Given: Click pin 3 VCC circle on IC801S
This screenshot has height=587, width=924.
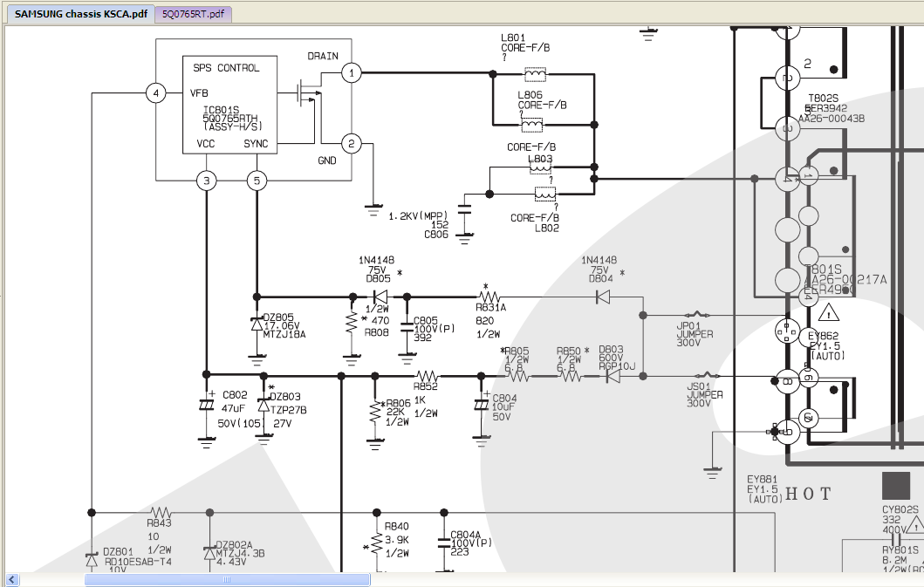Looking at the screenshot, I should (x=206, y=181).
